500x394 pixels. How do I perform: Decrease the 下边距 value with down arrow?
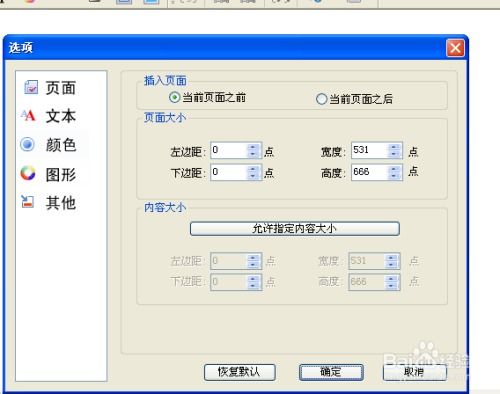[x=253, y=176]
